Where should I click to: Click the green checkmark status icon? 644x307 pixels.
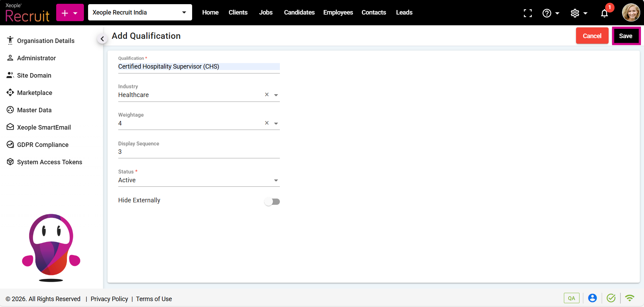[611, 298]
